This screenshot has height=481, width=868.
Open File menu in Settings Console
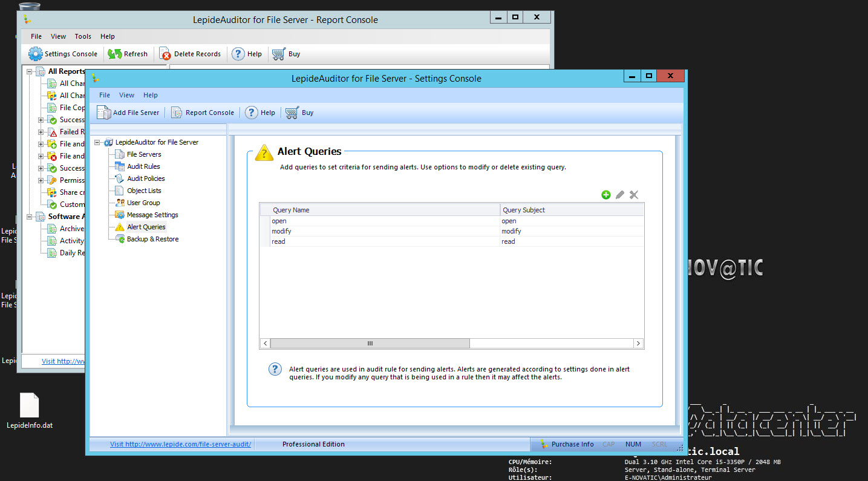[x=105, y=95]
